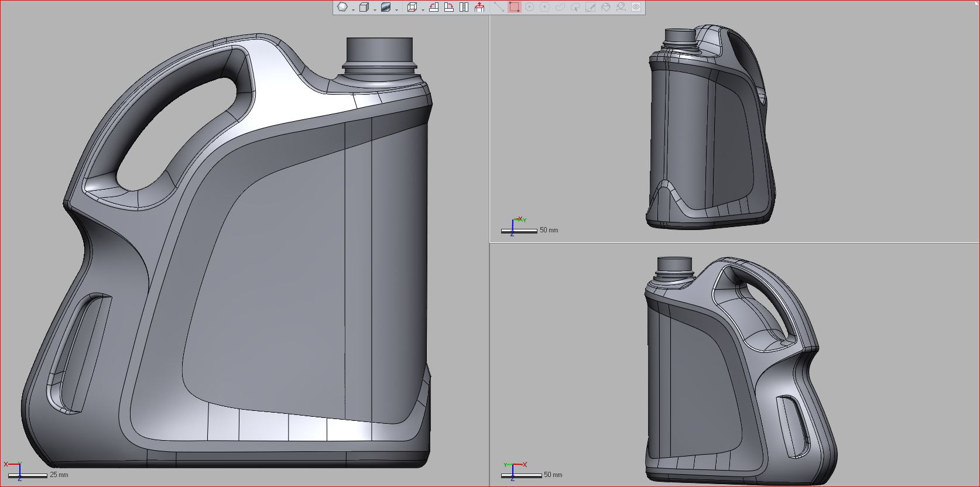Viewport: 980px width, 487px height.
Task: Toggle the highlighted rectangle selection mode
Action: [x=514, y=8]
